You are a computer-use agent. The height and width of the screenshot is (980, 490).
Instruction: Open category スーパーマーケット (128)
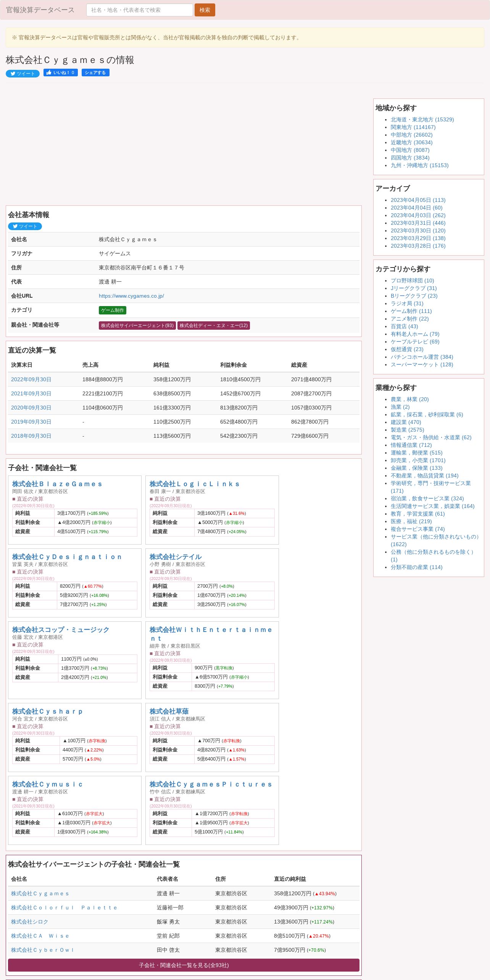(x=422, y=364)
